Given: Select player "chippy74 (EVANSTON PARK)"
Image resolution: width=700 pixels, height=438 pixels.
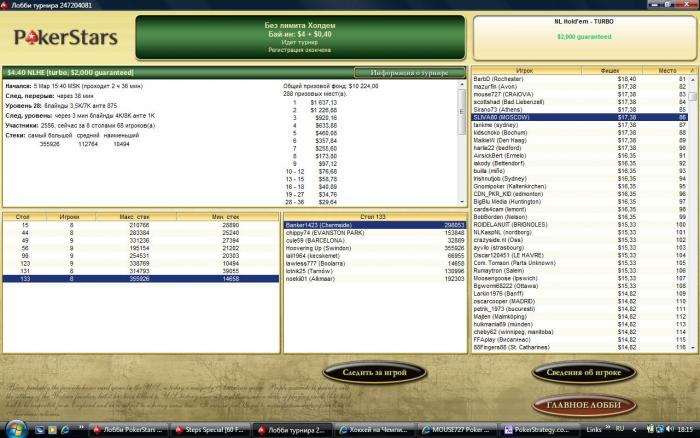Looking at the screenshot, I should coord(375,233).
